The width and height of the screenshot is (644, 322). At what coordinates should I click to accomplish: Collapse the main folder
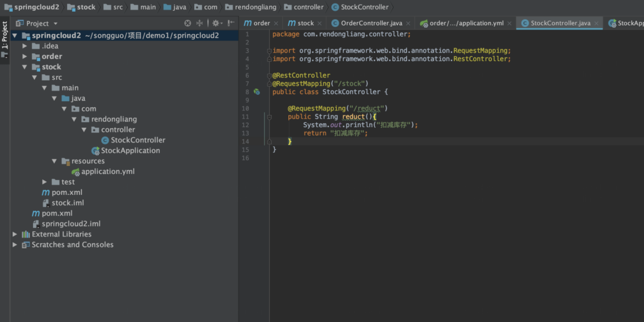coord(44,88)
